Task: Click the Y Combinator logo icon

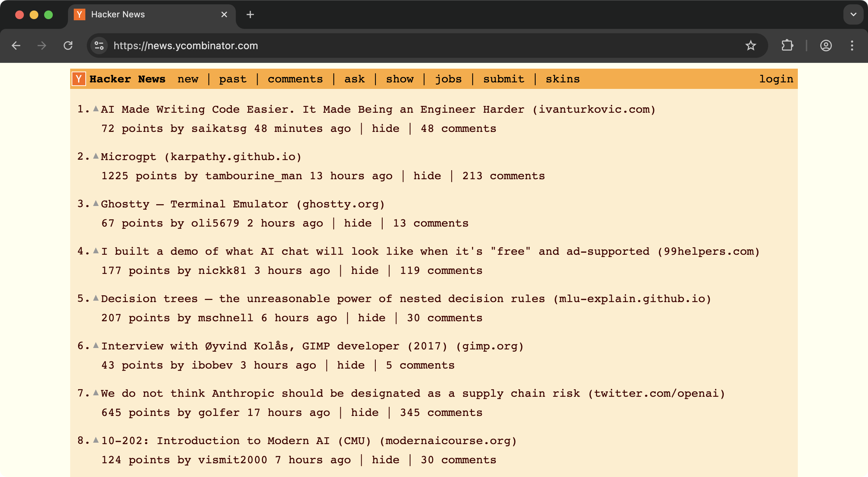Action: 78,79
